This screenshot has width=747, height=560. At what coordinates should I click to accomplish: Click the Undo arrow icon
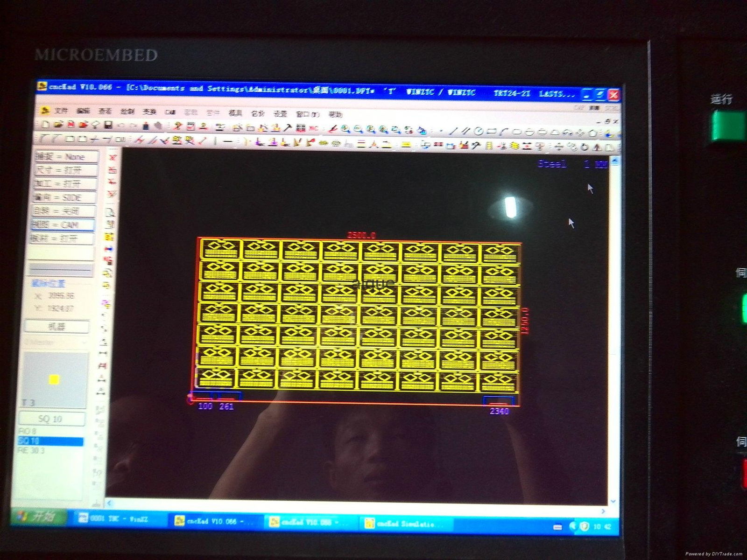[x=120, y=125]
